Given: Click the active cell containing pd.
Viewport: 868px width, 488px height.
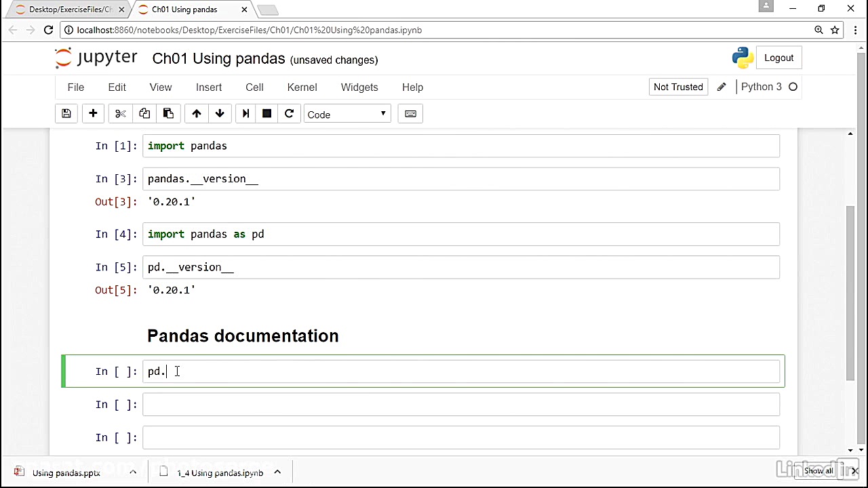Looking at the screenshot, I should (461, 371).
